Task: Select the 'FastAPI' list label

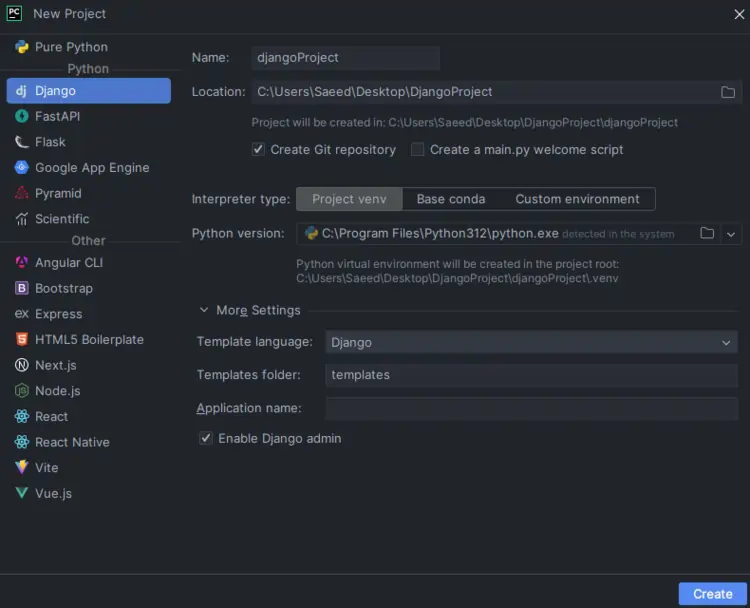Action: pos(57,116)
